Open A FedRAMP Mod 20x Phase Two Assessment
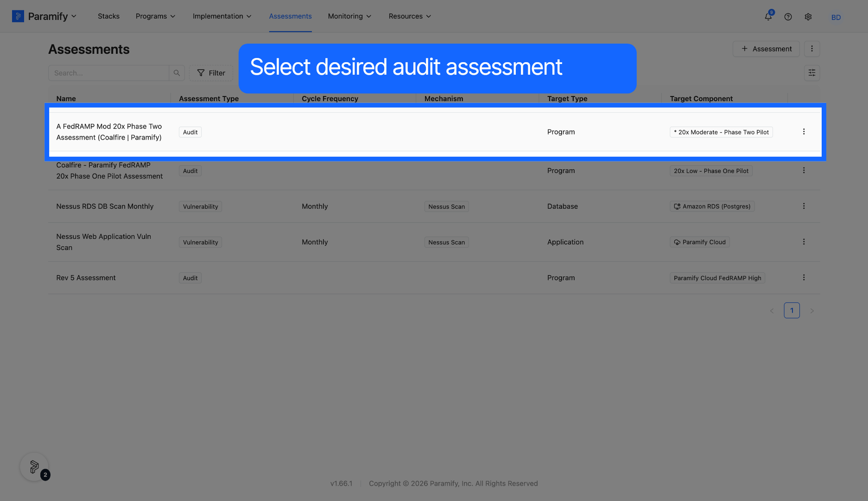This screenshot has height=501, width=868. coord(109,132)
